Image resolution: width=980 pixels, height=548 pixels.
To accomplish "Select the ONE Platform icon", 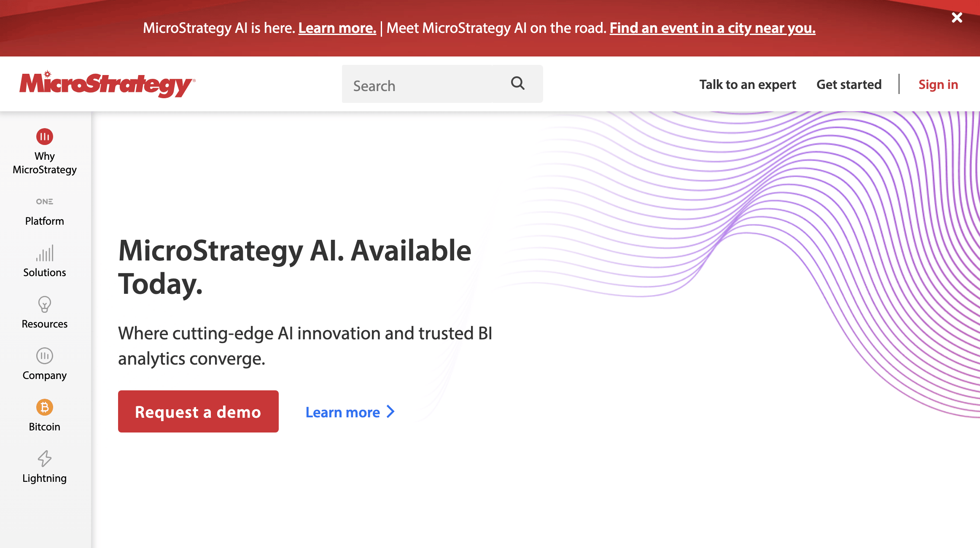I will pyautogui.click(x=45, y=201).
